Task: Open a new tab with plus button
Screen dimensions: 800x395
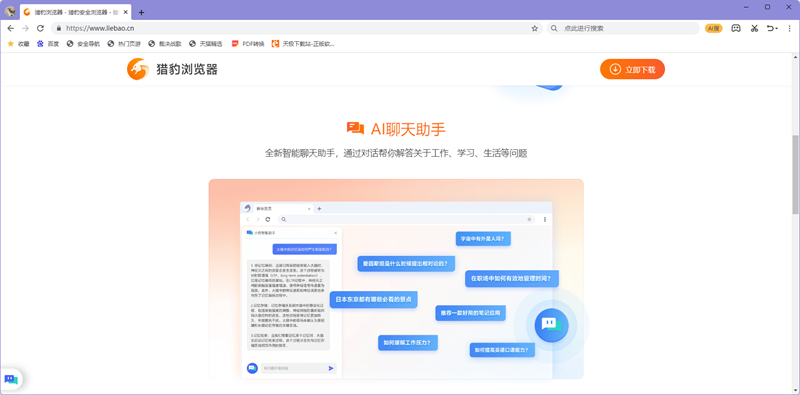Action: 141,12
